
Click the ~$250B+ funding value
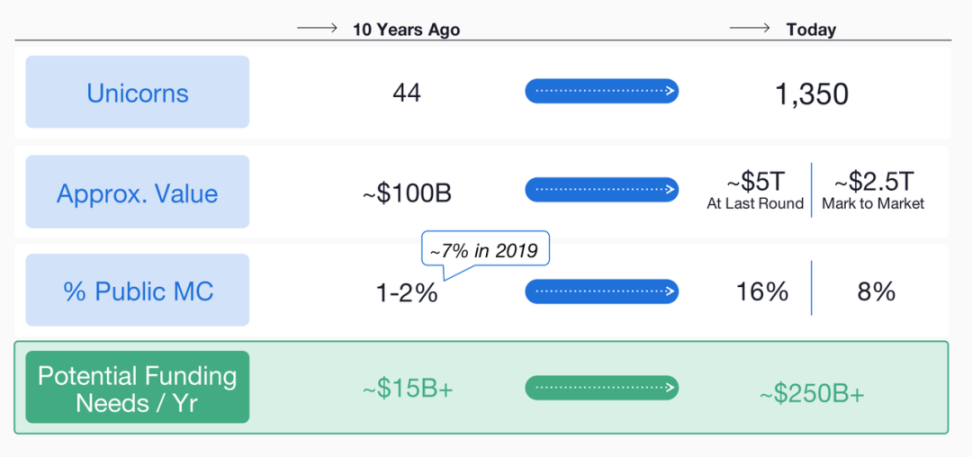pos(811,394)
